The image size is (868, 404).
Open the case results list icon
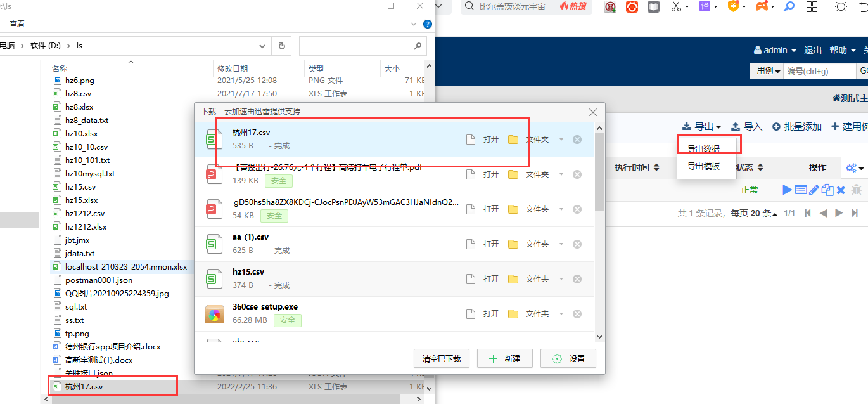800,190
